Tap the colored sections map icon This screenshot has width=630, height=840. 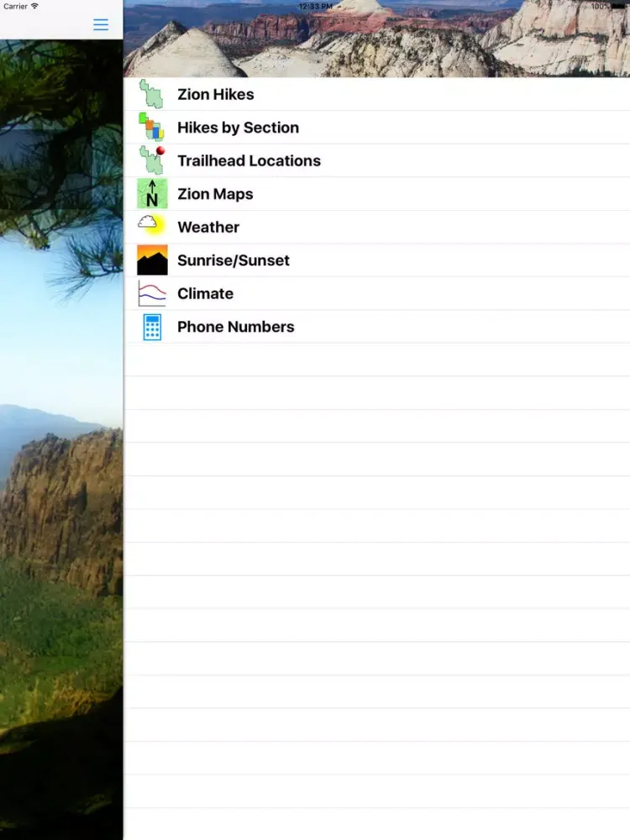[151, 128]
